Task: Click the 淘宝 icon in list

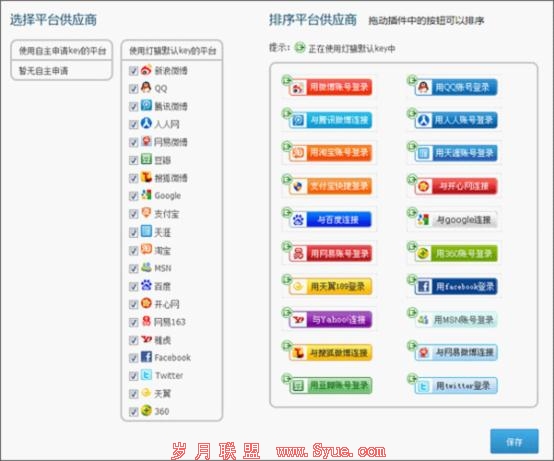Action: tap(146, 249)
